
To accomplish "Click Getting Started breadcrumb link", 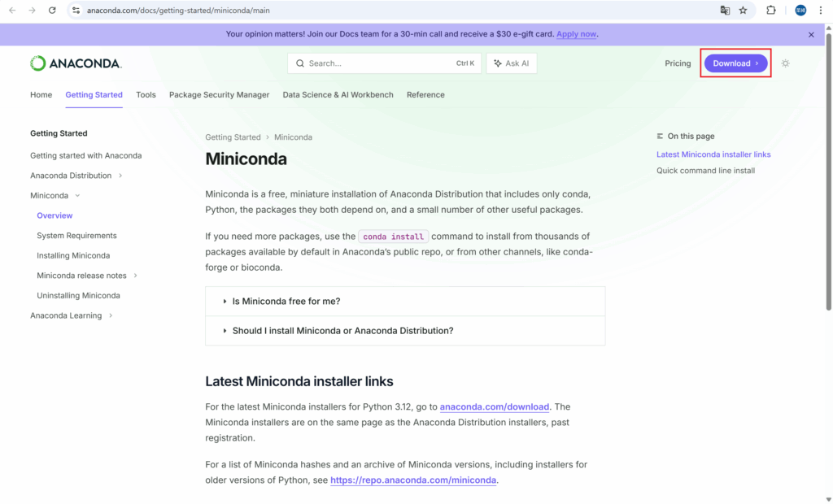I will pyautogui.click(x=233, y=137).
